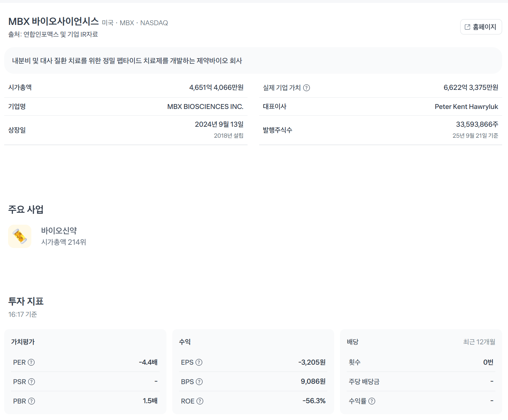The height and width of the screenshot is (420, 508).
Task: Click the help icon next to 실제 기업 가치
Action: click(307, 88)
